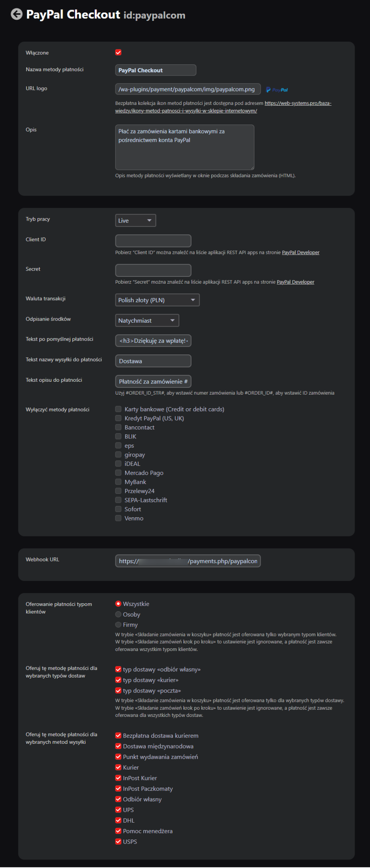The width and height of the screenshot is (370, 868).
Task: Focus the Secret input field
Action: click(153, 270)
